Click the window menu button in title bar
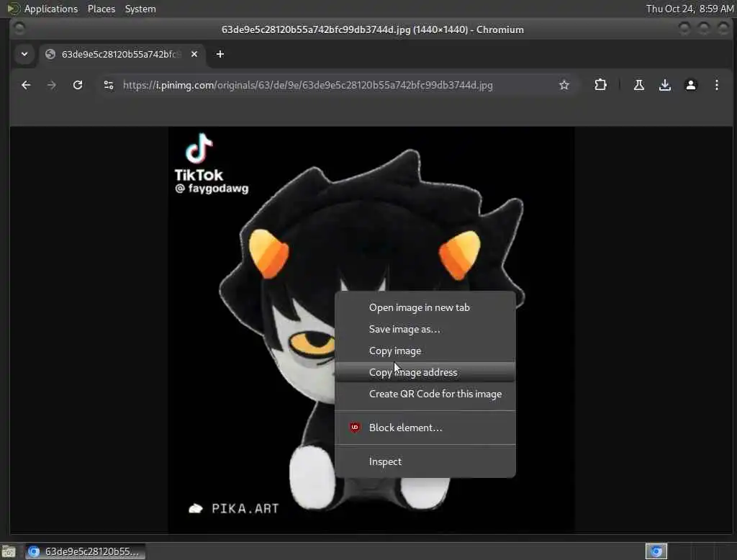Screen dimensions: 737x560 (x=19, y=30)
